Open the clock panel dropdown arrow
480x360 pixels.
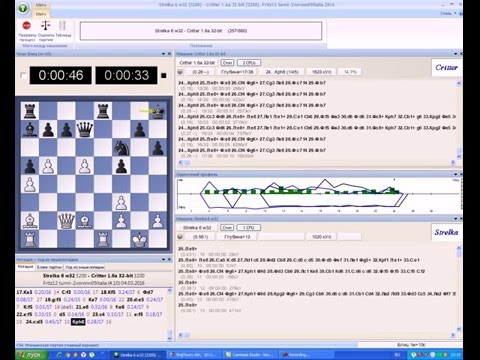point(164,54)
